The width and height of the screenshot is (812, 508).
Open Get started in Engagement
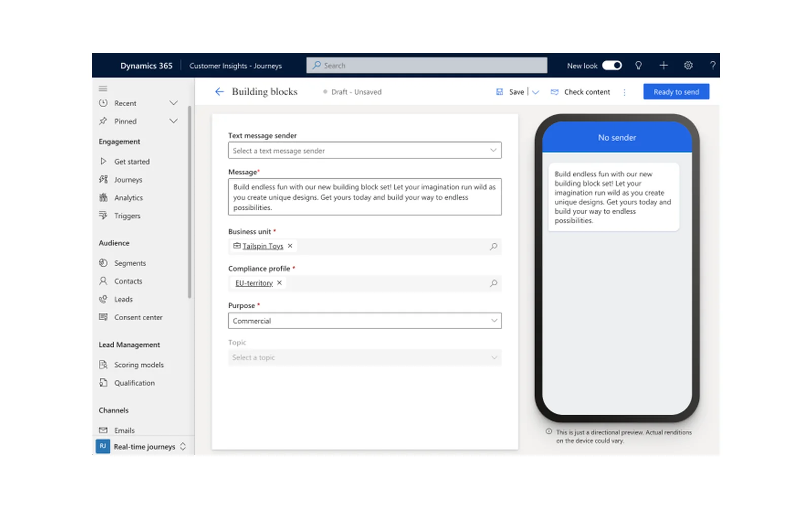coord(132,162)
